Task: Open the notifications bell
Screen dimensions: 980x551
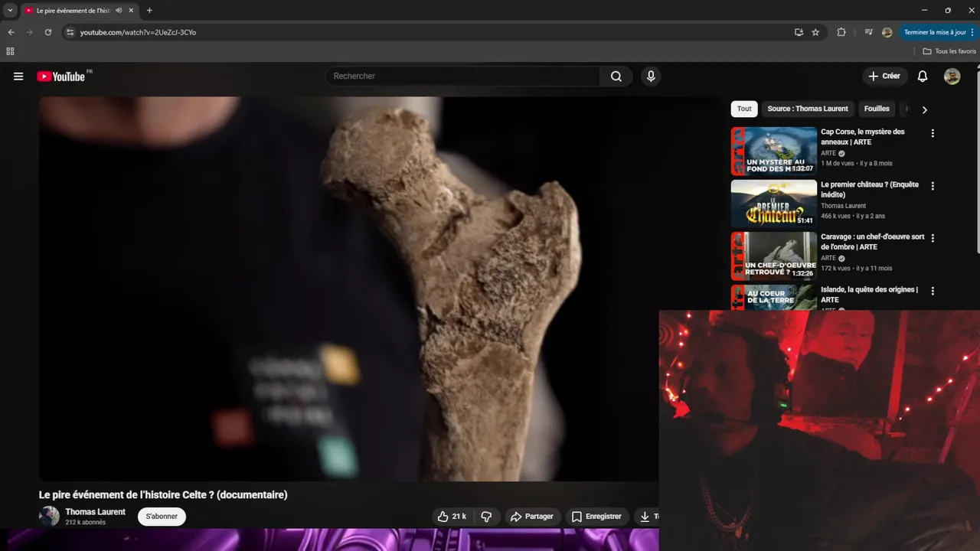Action: pos(923,77)
